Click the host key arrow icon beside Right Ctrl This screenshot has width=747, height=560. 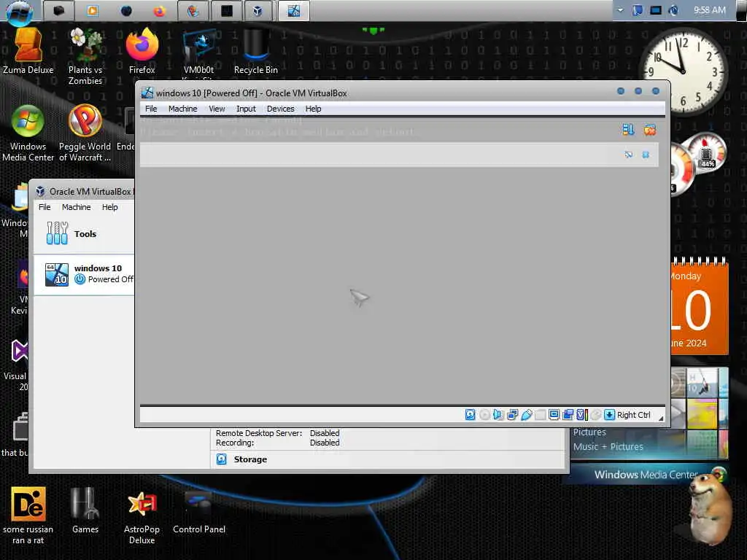coord(609,415)
